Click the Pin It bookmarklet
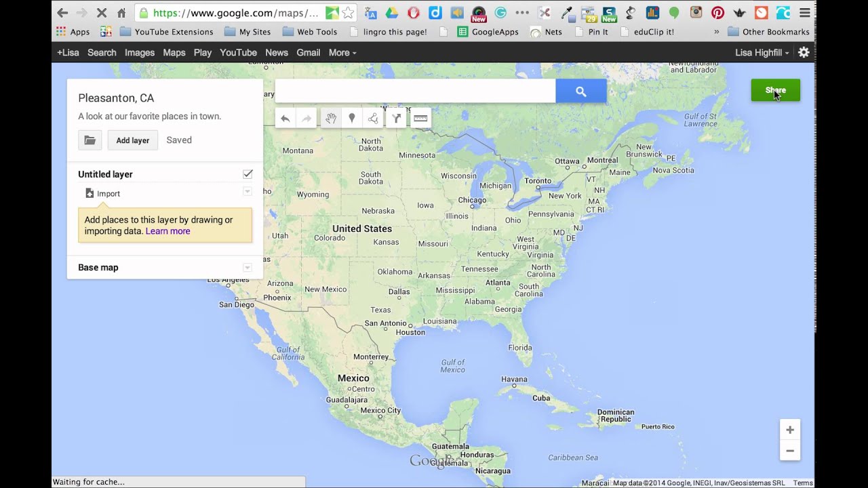 [x=591, y=32]
